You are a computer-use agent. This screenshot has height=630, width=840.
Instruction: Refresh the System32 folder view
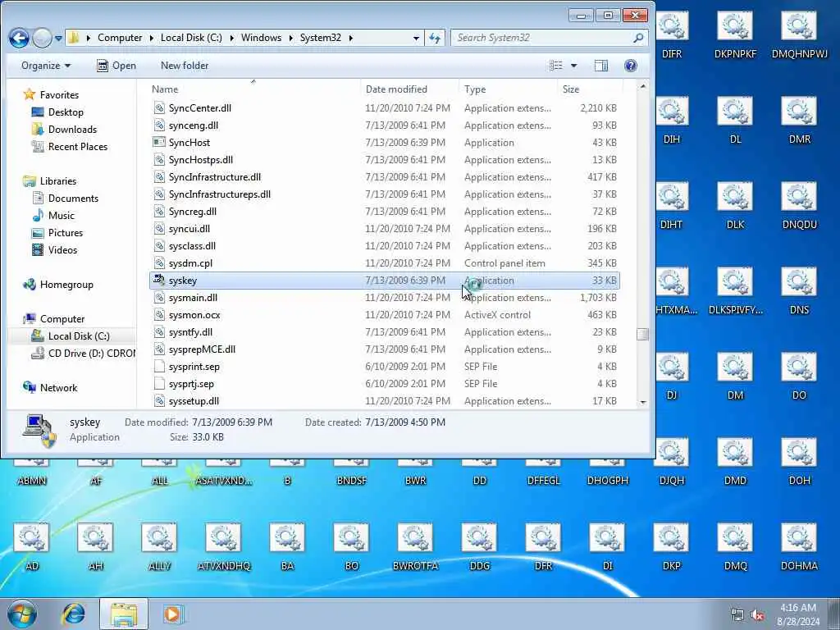click(435, 38)
